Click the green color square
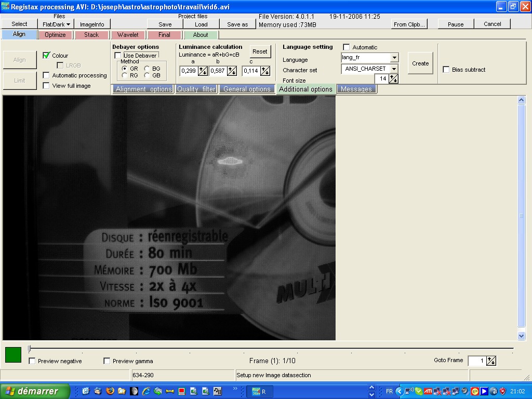532x399 pixels. tap(13, 354)
